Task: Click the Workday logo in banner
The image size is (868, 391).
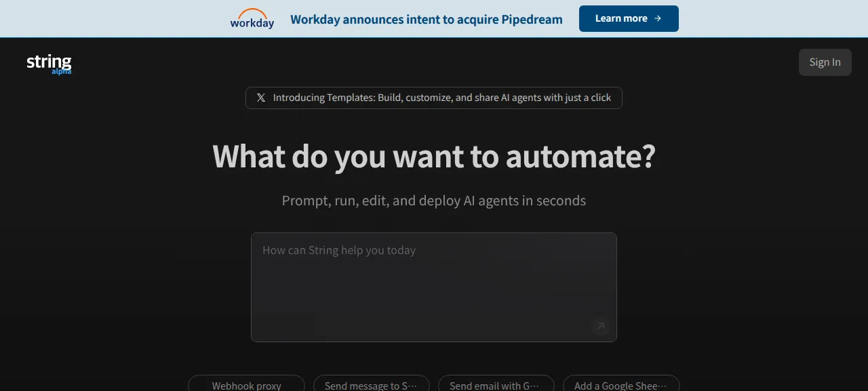Action: pos(252,18)
